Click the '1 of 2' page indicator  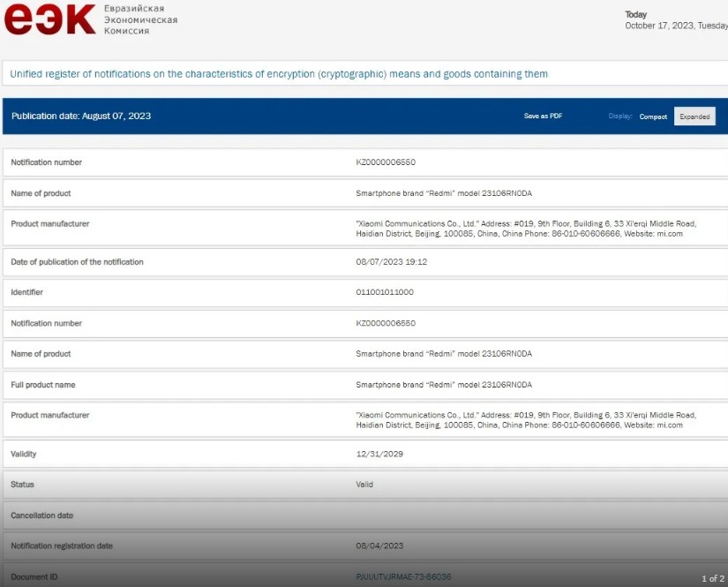pyautogui.click(x=712, y=579)
